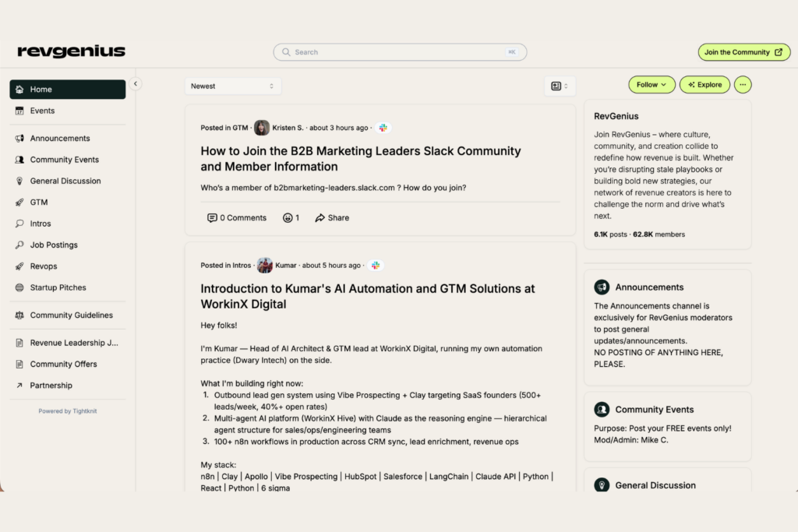
Task: Open the Job Postings magnifier icon
Action: pyautogui.click(x=20, y=245)
